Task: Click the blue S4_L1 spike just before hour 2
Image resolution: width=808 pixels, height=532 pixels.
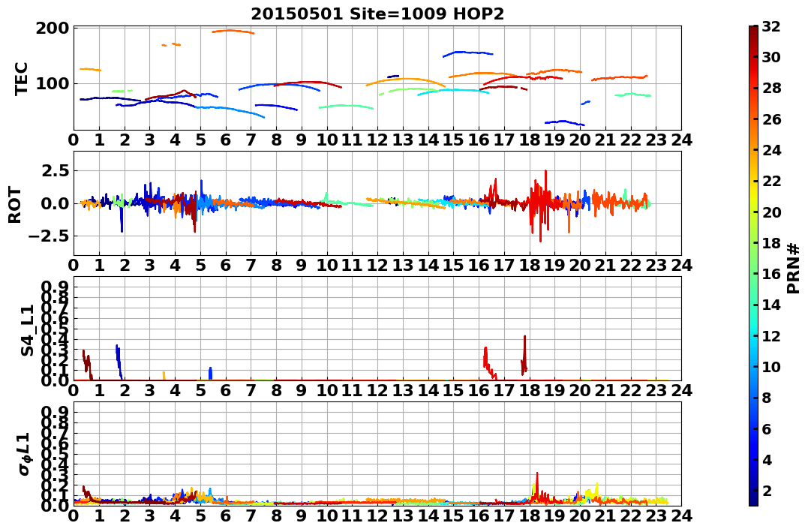Action: point(119,361)
